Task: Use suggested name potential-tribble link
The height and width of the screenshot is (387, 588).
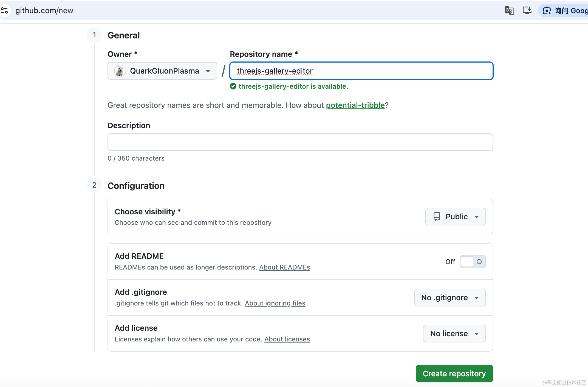Action: click(x=355, y=105)
